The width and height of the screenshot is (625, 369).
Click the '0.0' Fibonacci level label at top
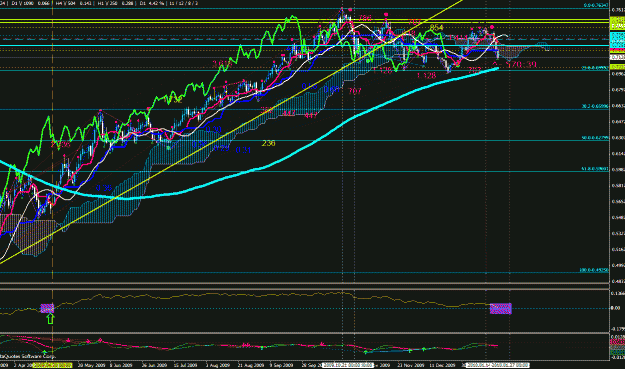[596, 5]
